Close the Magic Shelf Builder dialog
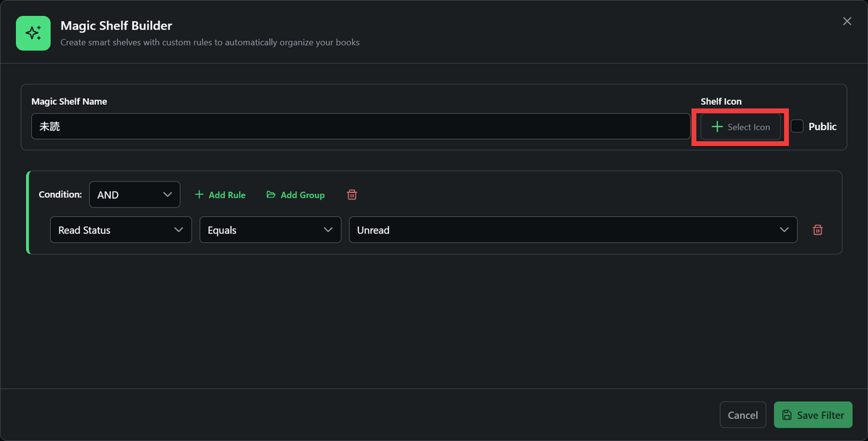Screen dimensions: 868x441 pos(847,22)
